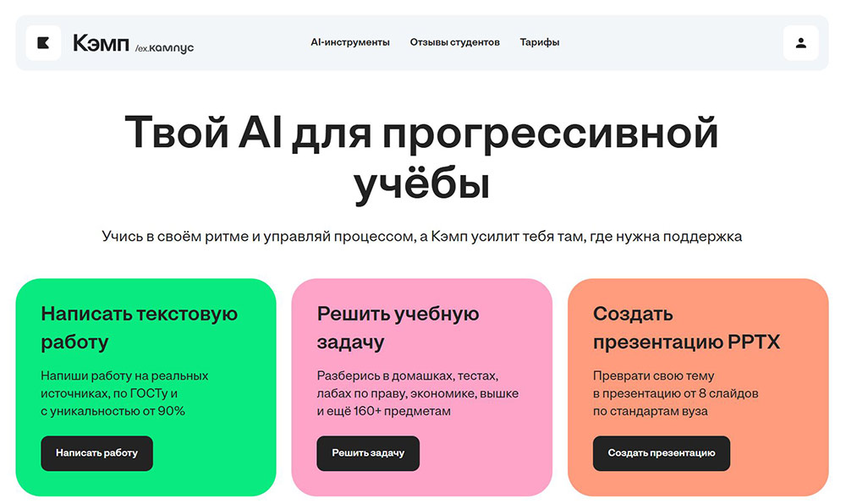Click the Решить задачу button
Viewport: 846px width, 504px height.
pyautogui.click(x=368, y=453)
